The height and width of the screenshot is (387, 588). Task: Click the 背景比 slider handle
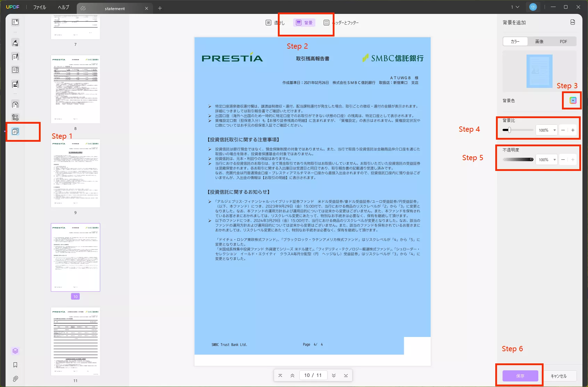pos(509,130)
